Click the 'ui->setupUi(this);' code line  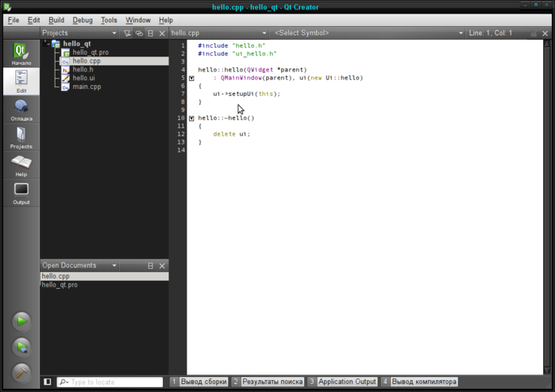click(246, 94)
